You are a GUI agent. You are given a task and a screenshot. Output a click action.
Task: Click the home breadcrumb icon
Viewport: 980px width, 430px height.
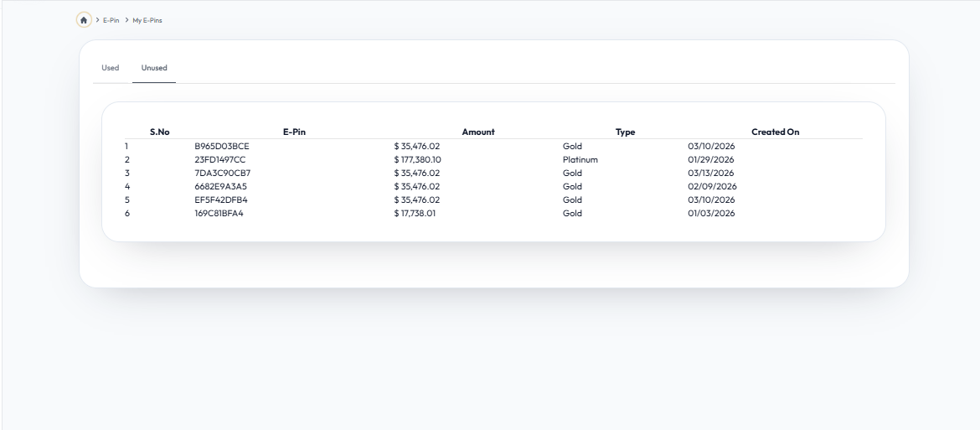click(84, 20)
